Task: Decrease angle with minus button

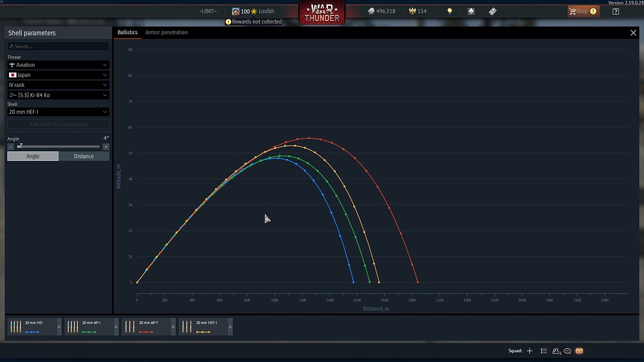Action: click(x=11, y=147)
